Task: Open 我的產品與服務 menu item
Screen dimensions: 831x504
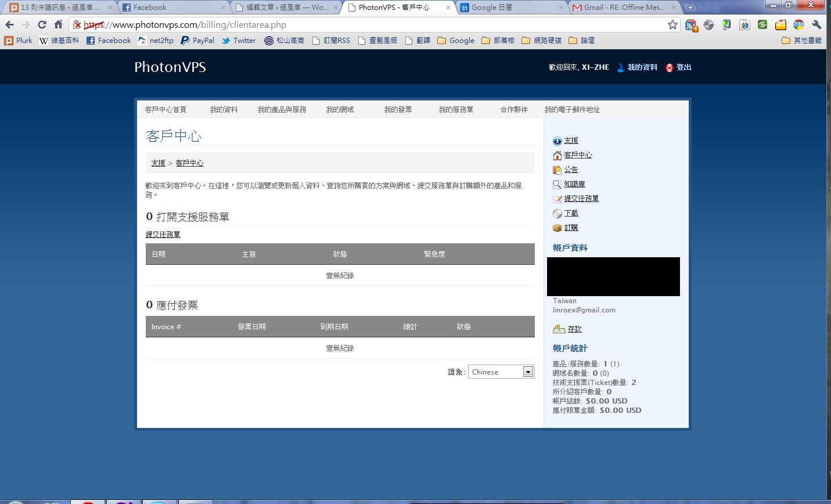Action: [282, 109]
